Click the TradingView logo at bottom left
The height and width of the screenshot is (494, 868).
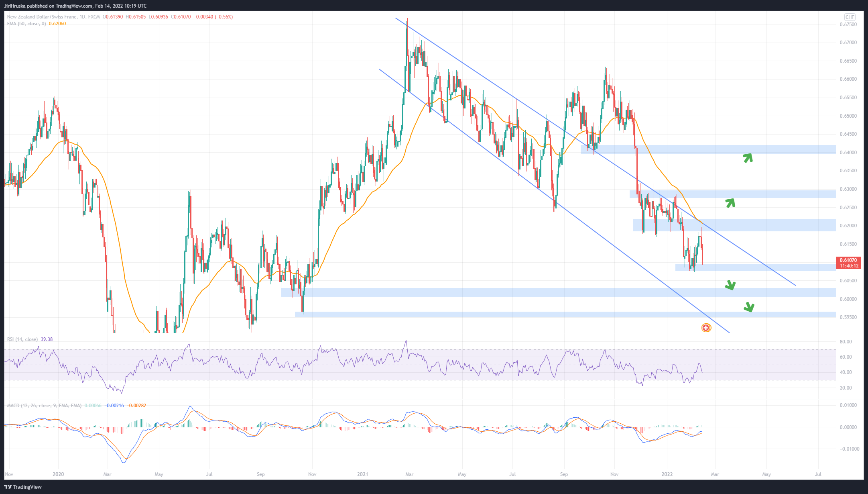click(23, 487)
